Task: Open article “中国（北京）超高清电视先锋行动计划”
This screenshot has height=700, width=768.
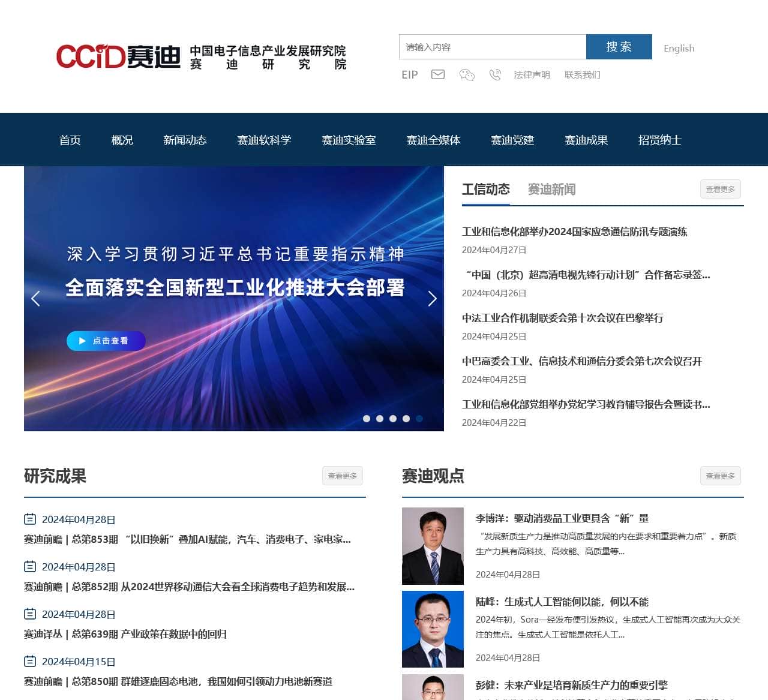Action: 586,275
